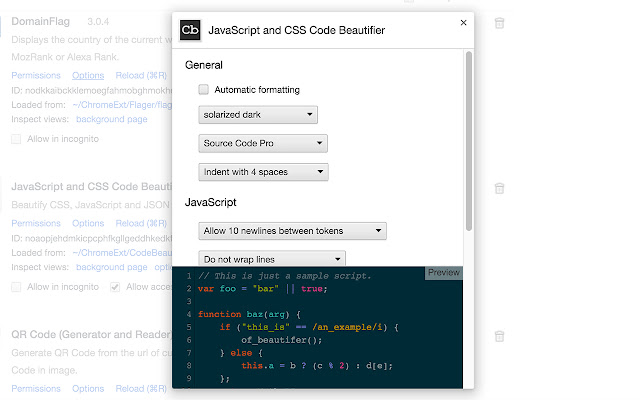Remove JavaScript and CSS Code Beautifier via trash icon
The image size is (640, 400).
499,188
